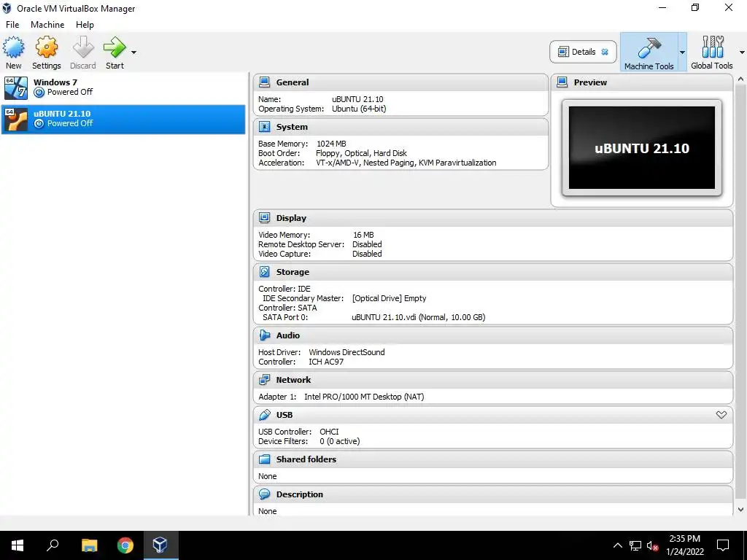Click the 'Floppy, Optical, Hard Disk' boot order
The width and height of the screenshot is (747, 560).
[x=361, y=153]
